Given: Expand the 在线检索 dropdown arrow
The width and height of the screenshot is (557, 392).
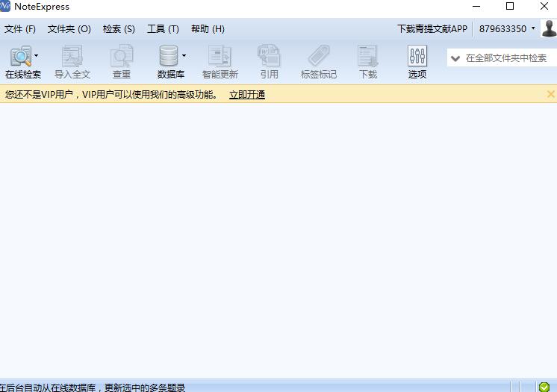Looking at the screenshot, I should (37, 56).
